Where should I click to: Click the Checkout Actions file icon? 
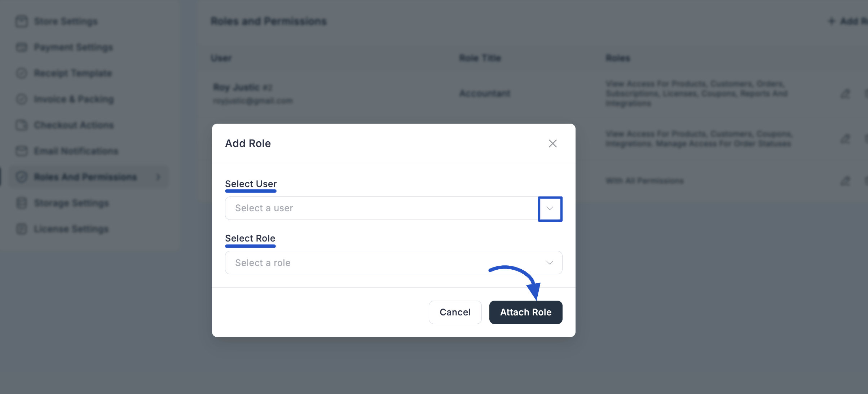(21, 125)
